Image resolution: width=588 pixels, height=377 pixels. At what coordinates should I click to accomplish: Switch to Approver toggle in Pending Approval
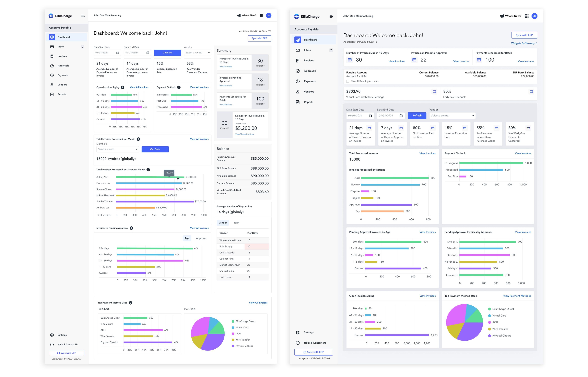pos(201,238)
